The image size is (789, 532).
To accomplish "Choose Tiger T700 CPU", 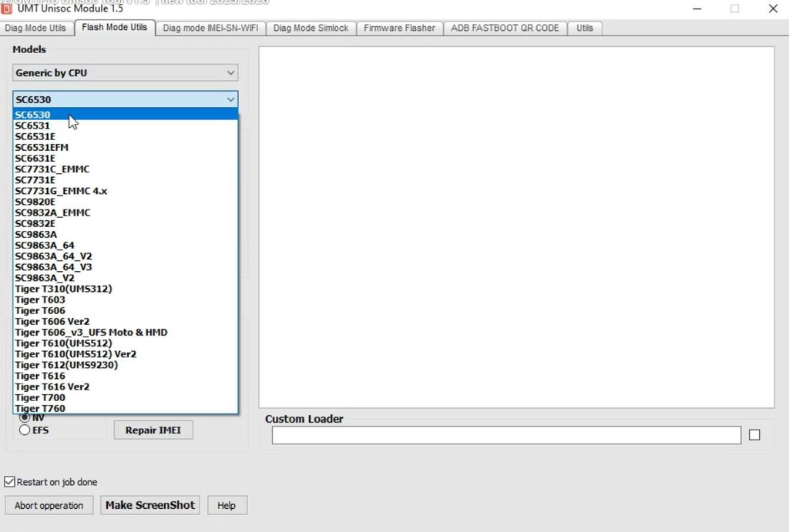I will (126, 398).
